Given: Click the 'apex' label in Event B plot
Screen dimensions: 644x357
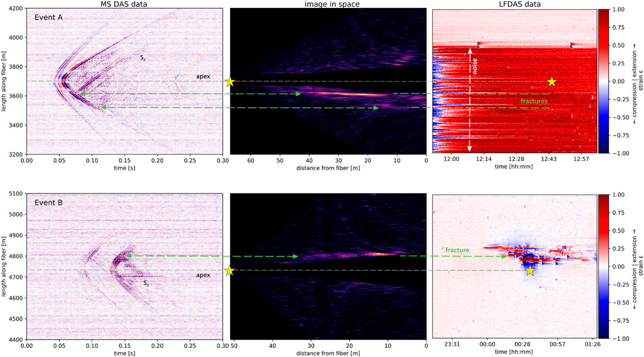Looking at the screenshot, I should (x=203, y=275).
